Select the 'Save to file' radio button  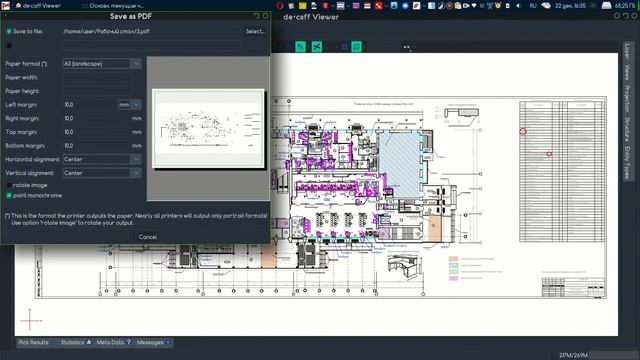(x=9, y=31)
